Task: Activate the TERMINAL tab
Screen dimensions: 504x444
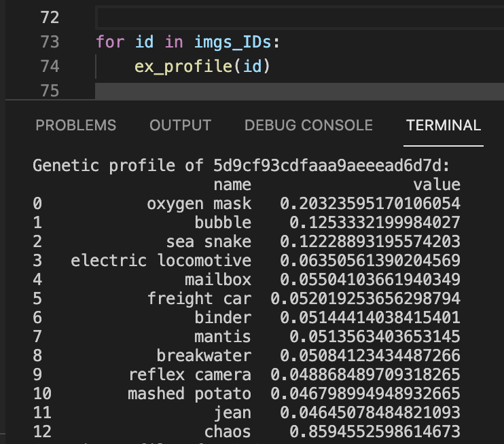Action: point(444,126)
